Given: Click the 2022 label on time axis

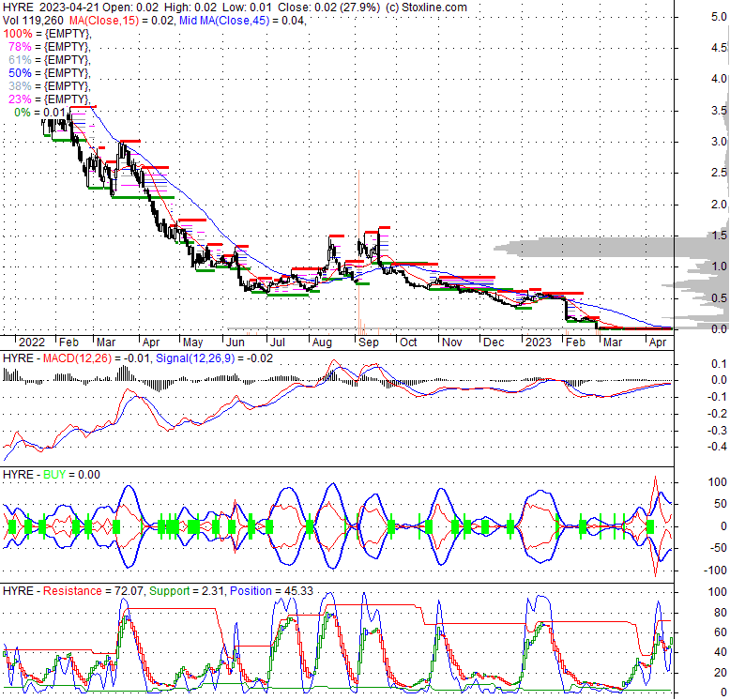Looking at the screenshot, I should (x=32, y=342).
